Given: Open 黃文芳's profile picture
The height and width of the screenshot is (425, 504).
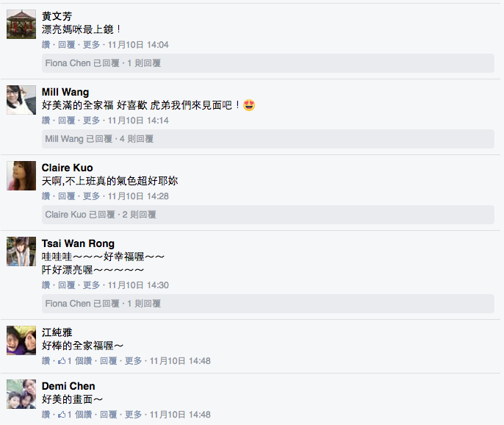Looking at the screenshot, I should pos(21,24).
